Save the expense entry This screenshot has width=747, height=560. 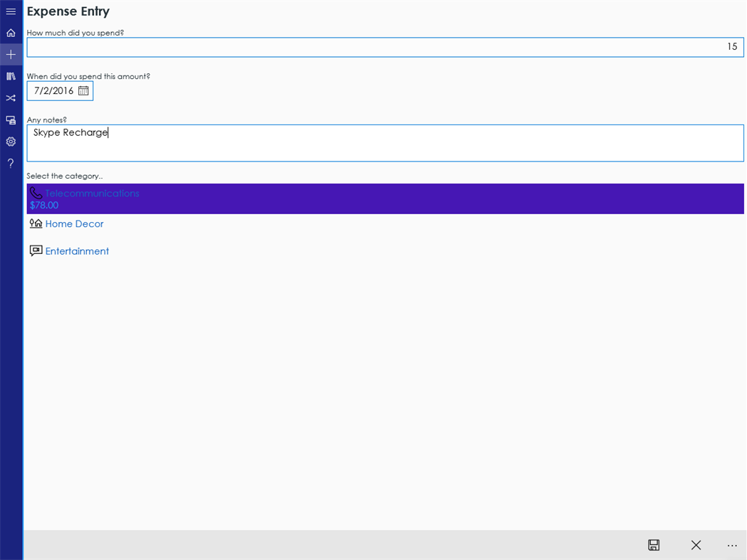point(653,545)
